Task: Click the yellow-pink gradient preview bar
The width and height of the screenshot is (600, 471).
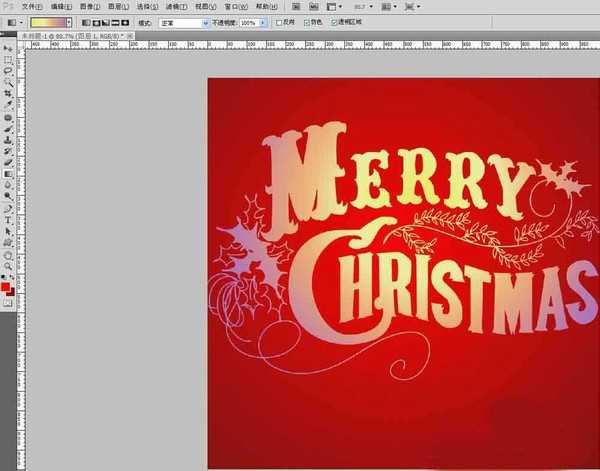Action: click(46, 21)
